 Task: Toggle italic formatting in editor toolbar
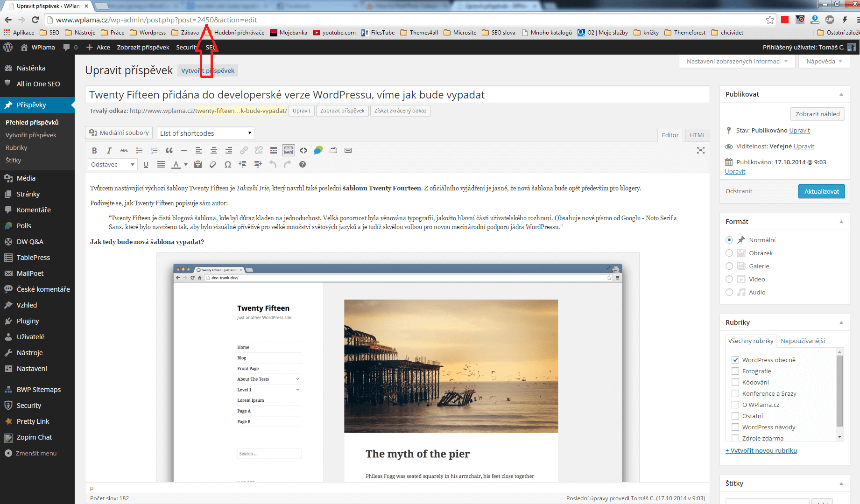pyautogui.click(x=109, y=150)
